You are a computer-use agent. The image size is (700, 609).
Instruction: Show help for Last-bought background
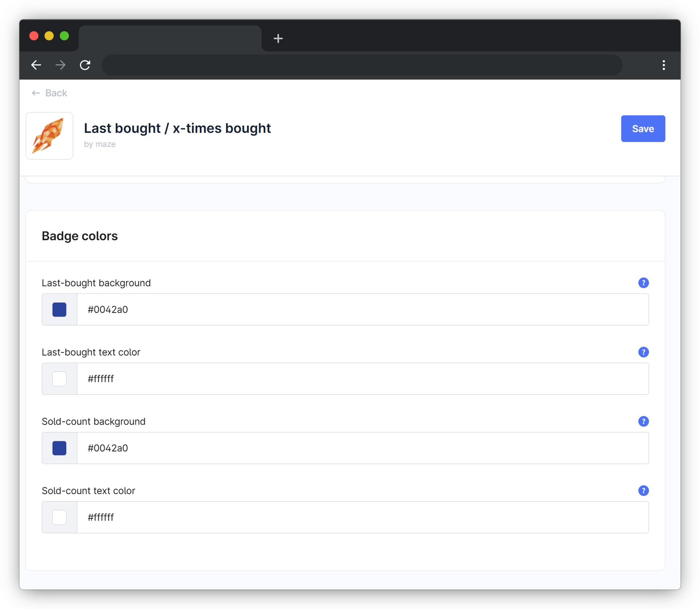[643, 283]
